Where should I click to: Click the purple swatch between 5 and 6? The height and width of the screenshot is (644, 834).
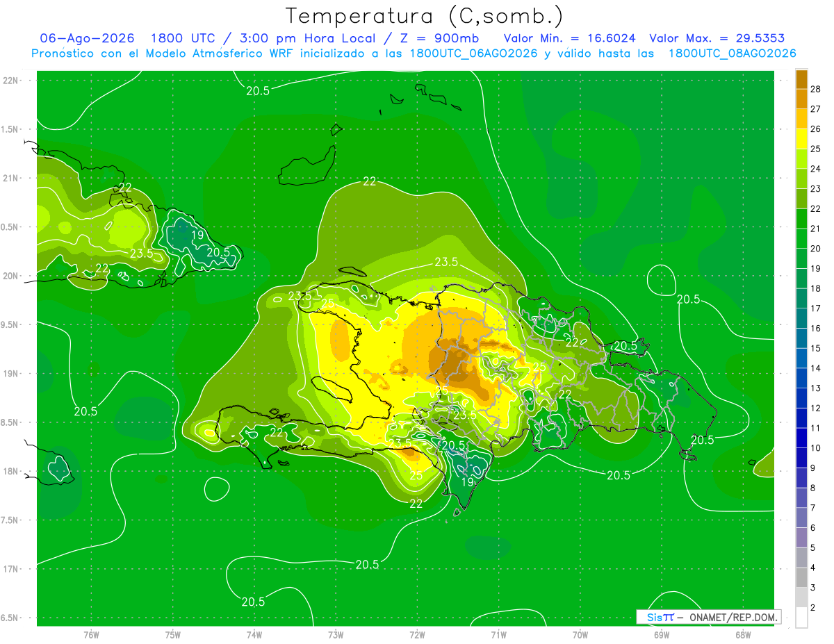pos(801,538)
